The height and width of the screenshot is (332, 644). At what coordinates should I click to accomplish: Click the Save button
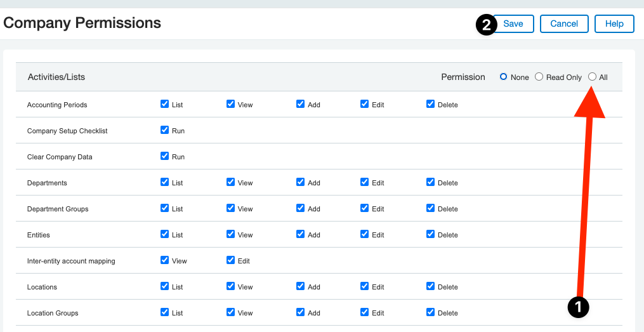pyautogui.click(x=513, y=24)
